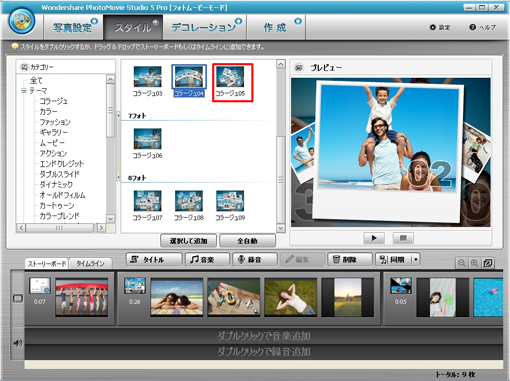Choose the コラージュ03 style thumbnail
This screenshot has width=510, height=381.
point(147,77)
